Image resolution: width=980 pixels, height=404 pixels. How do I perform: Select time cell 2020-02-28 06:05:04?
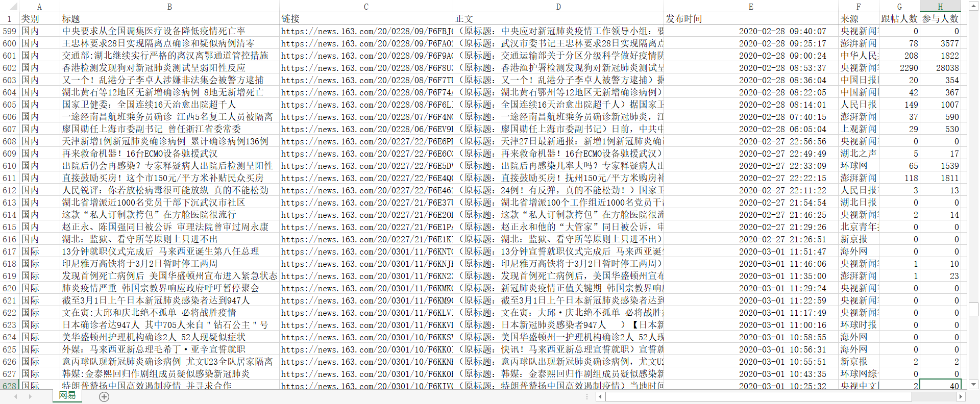point(751,129)
